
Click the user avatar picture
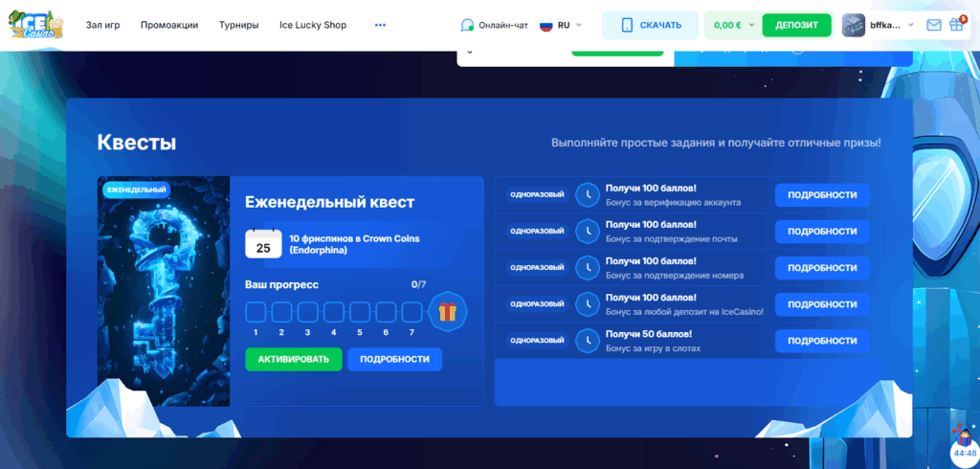click(x=853, y=26)
